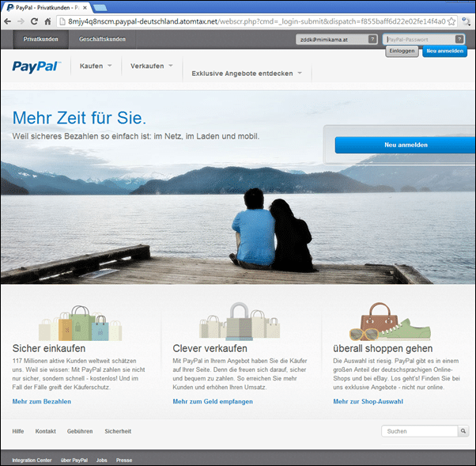Open the Mehr zum Bezahlen link

tap(42, 401)
